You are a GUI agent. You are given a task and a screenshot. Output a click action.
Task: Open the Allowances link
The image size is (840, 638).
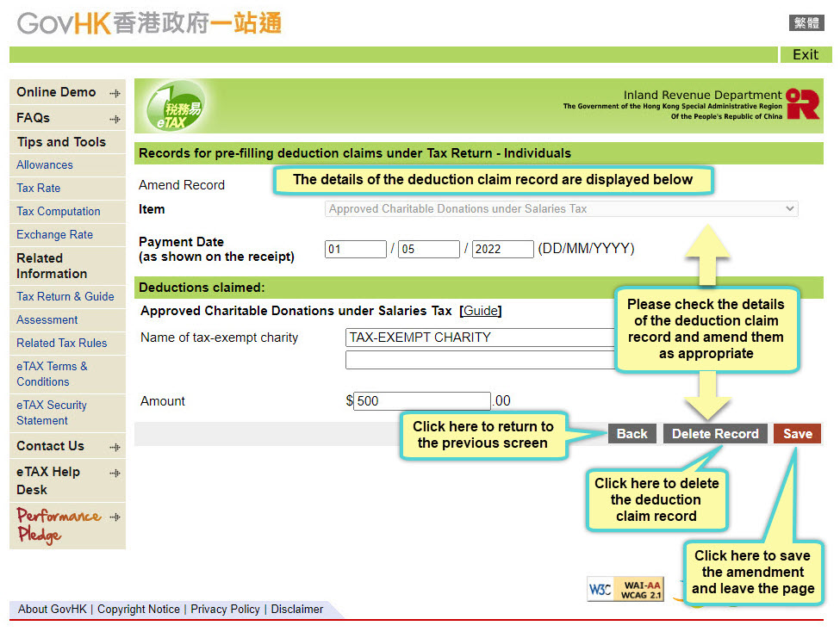pos(45,164)
